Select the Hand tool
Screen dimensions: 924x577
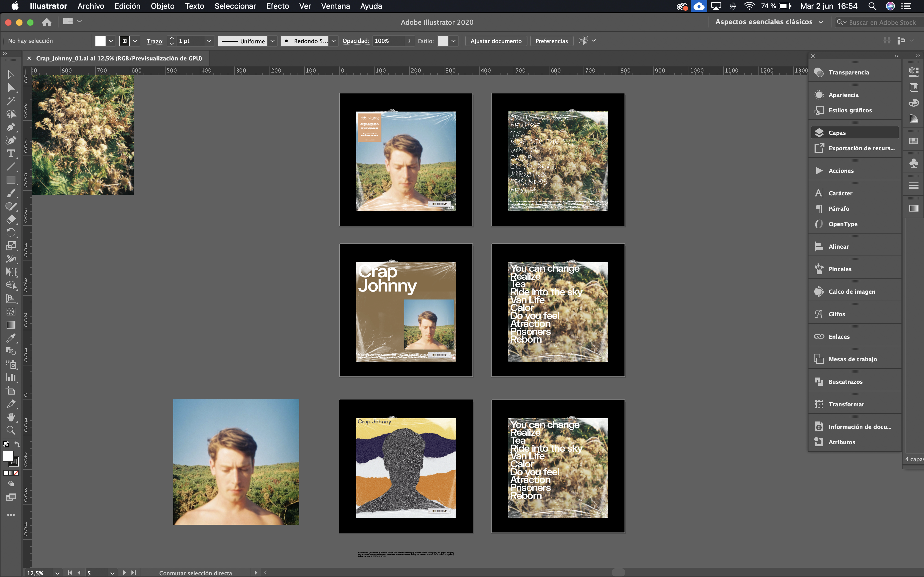coord(11,417)
